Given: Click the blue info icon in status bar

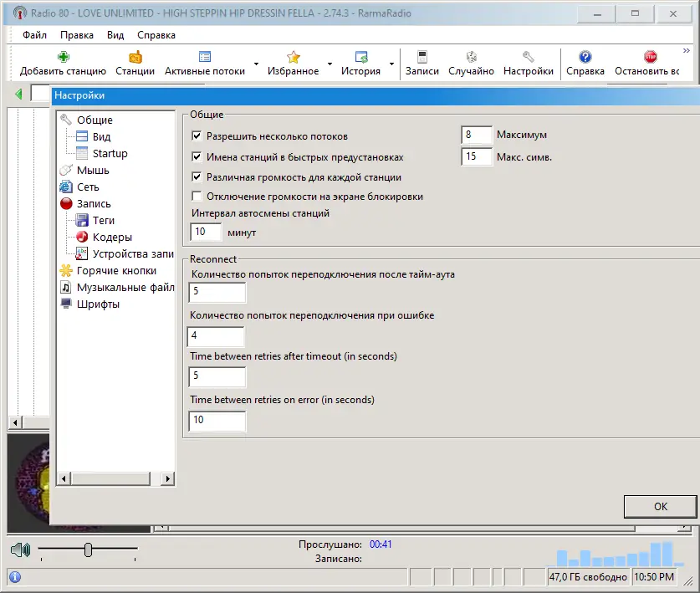Looking at the screenshot, I should [15, 577].
